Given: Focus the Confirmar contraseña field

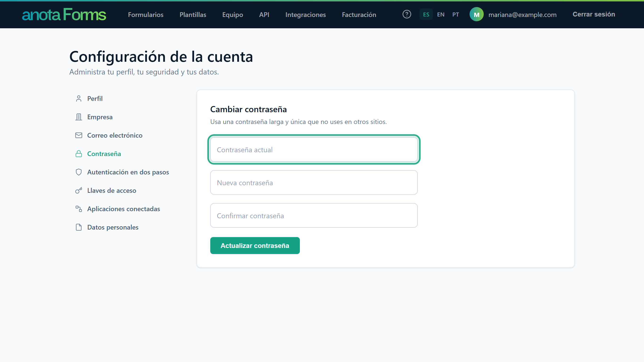Looking at the screenshot, I should pyautogui.click(x=314, y=215).
